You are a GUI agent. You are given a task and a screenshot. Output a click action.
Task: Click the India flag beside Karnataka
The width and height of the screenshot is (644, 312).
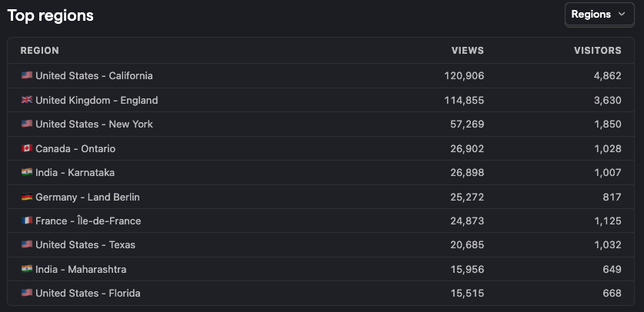(27, 173)
